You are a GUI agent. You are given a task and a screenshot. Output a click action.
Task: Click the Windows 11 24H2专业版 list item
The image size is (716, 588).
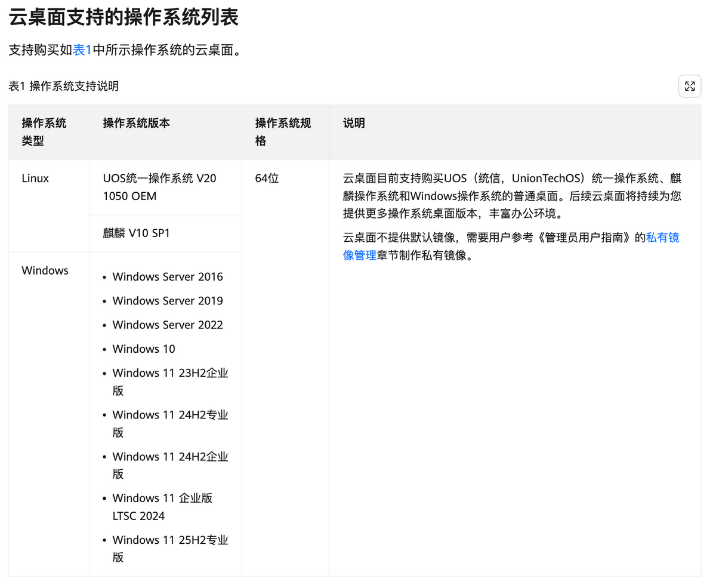171,423
